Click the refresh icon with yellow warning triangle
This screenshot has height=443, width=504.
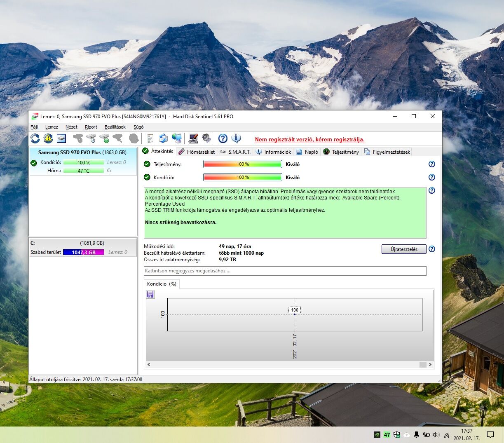click(x=48, y=138)
